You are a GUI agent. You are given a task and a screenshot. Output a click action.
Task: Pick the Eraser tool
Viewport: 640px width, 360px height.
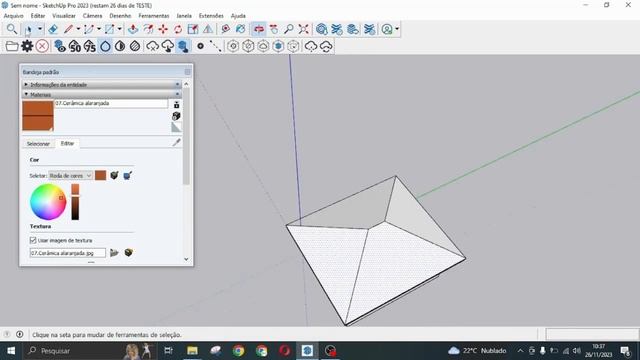pyautogui.click(x=53, y=29)
